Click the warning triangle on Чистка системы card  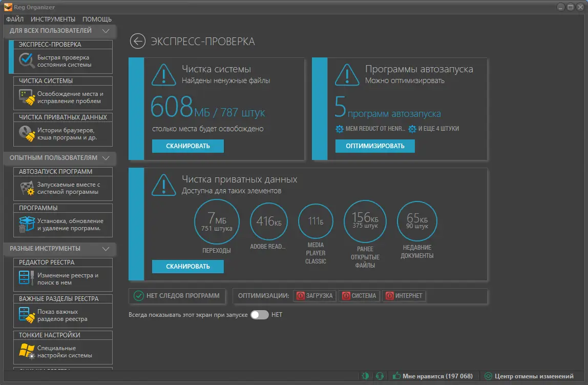163,75
